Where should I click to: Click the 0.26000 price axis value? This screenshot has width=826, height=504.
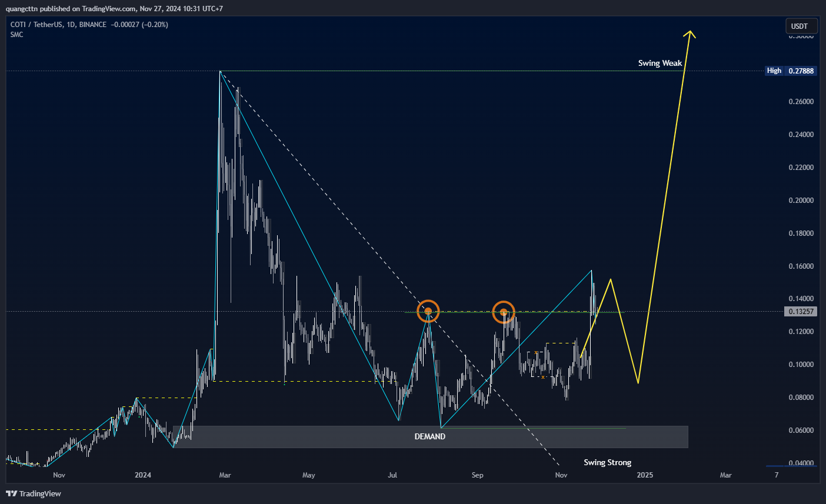tap(801, 102)
